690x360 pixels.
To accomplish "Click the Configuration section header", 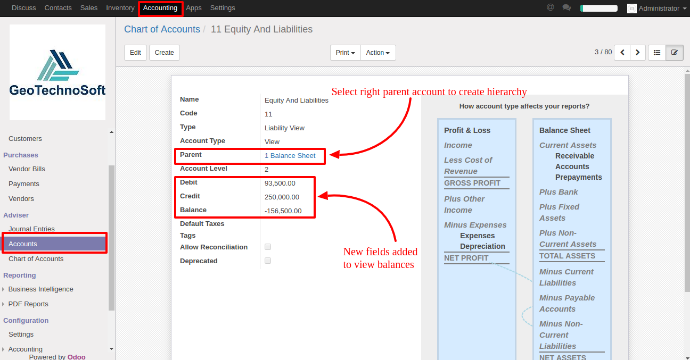I will click(x=26, y=320).
